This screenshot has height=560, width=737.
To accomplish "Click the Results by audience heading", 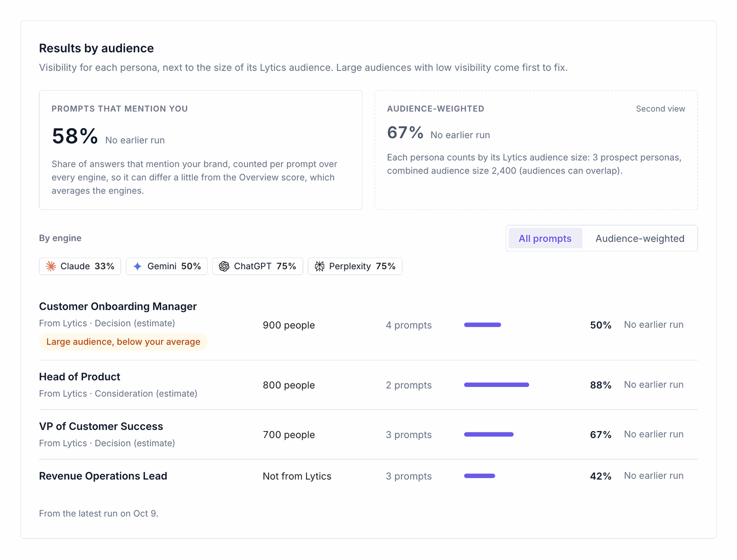I will coord(97,48).
